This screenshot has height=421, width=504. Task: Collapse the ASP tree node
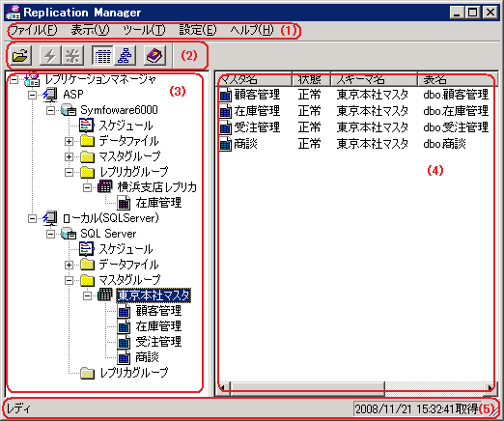pos(32,95)
